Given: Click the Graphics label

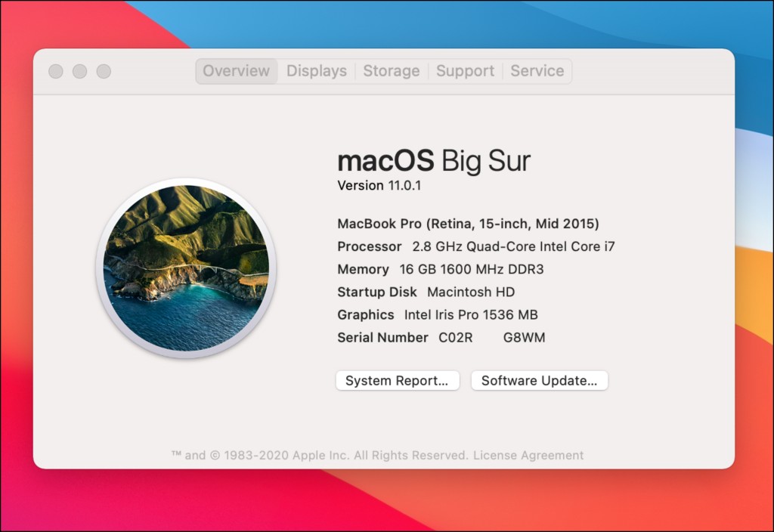Looking at the screenshot, I should tap(365, 314).
